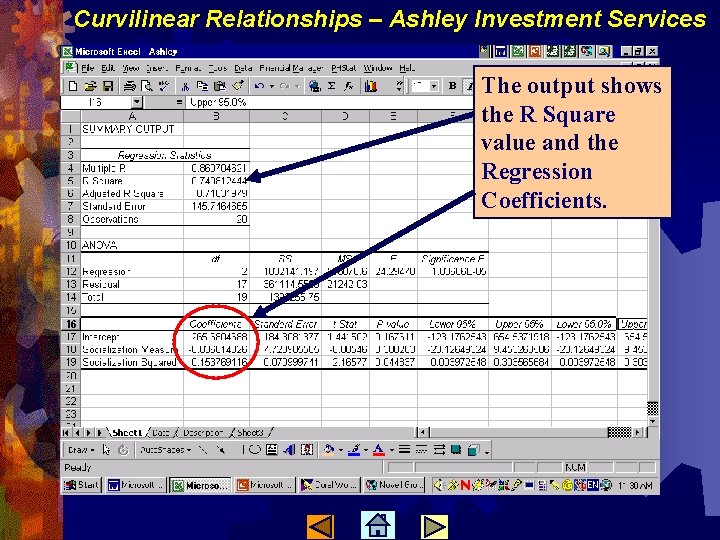Open the Undo history dropdown arrow
720x540 pixels.
coord(272,86)
